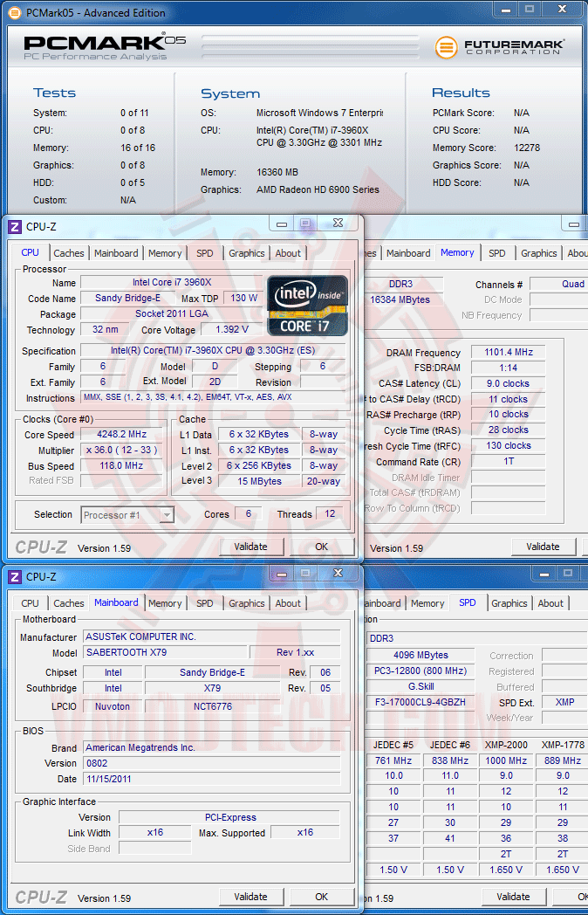Click the PCMark05 logo in the header

pos(105,47)
